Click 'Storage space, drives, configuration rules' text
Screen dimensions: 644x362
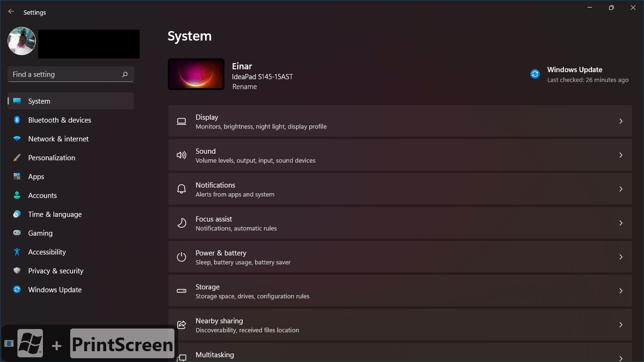tap(253, 296)
